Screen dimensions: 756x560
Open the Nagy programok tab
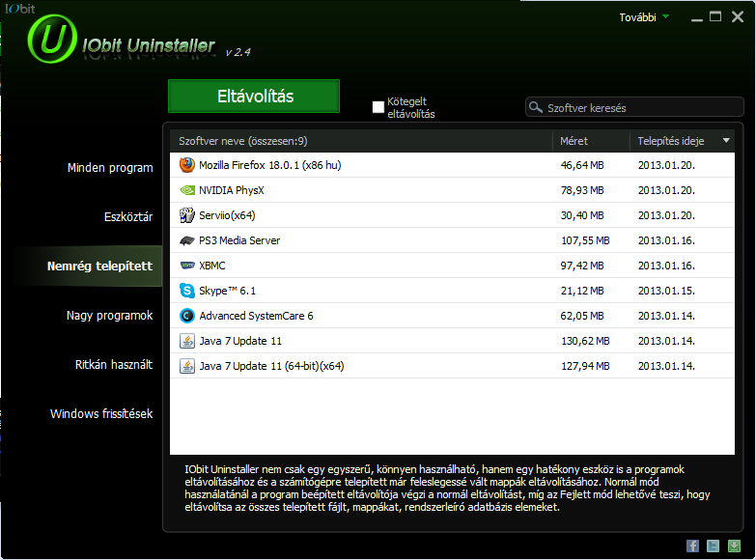[x=109, y=316]
